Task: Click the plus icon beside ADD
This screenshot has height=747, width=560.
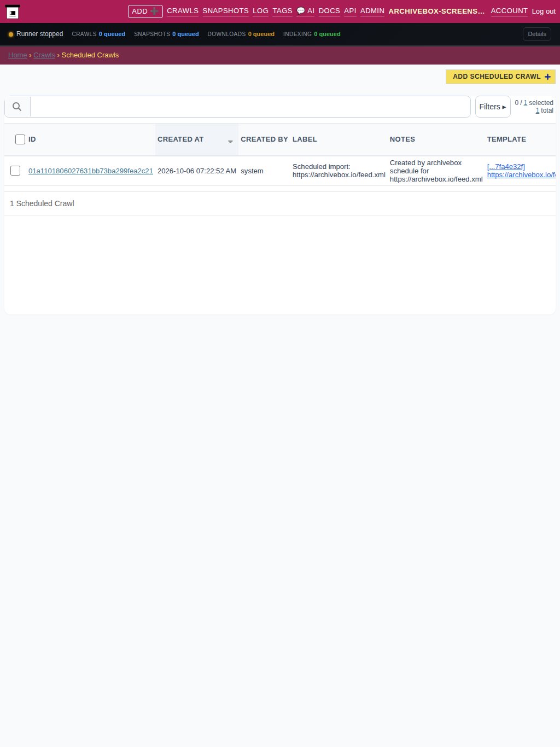Action: point(154,11)
